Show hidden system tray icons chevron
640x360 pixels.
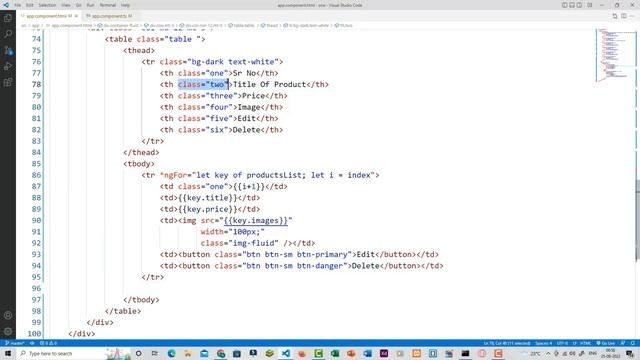click(x=548, y=353)
